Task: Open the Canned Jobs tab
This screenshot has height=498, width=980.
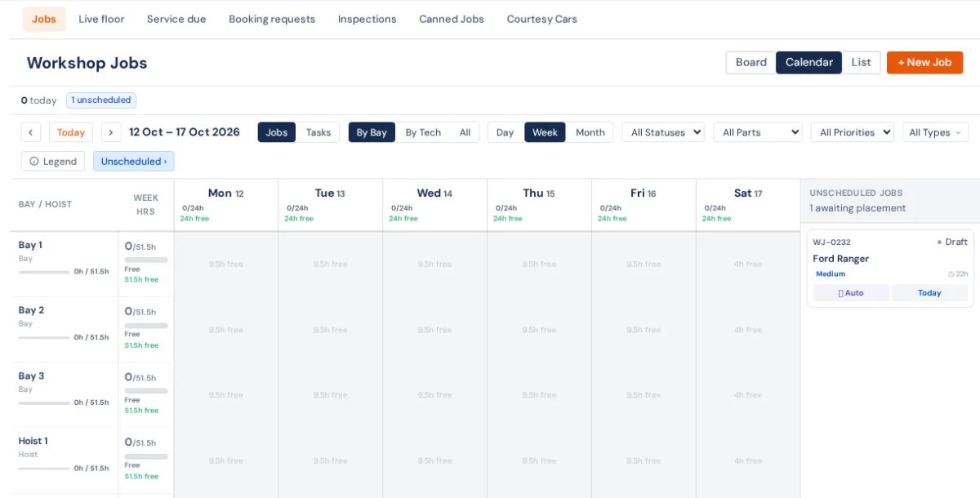Action: tap(452, 19)
